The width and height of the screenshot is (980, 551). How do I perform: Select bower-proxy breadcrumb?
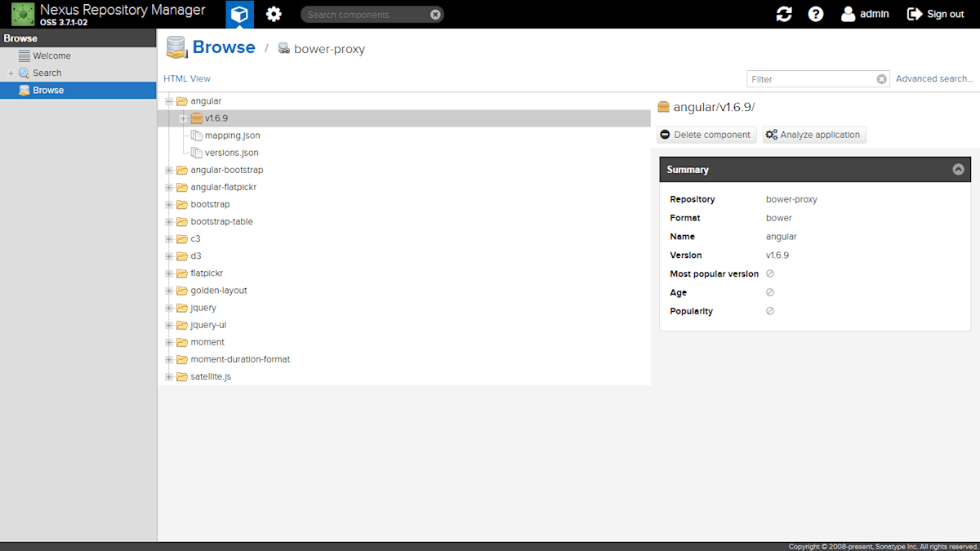329,49
